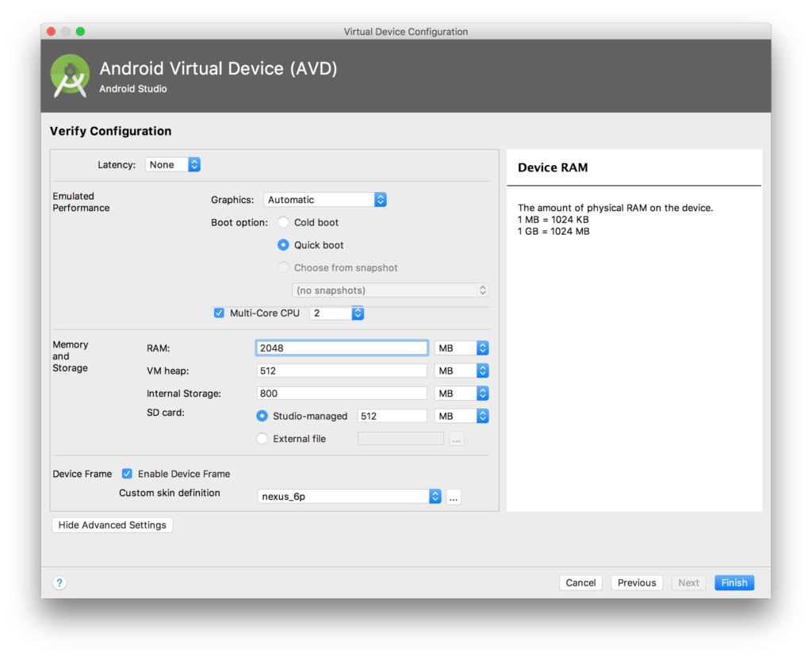
Task: Click the 'Device RAM' help title
Action: pos(553,168)
